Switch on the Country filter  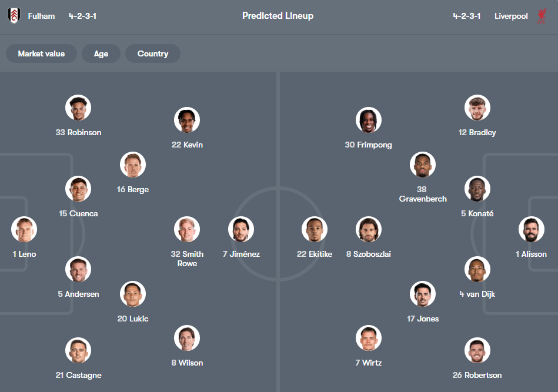152,53
